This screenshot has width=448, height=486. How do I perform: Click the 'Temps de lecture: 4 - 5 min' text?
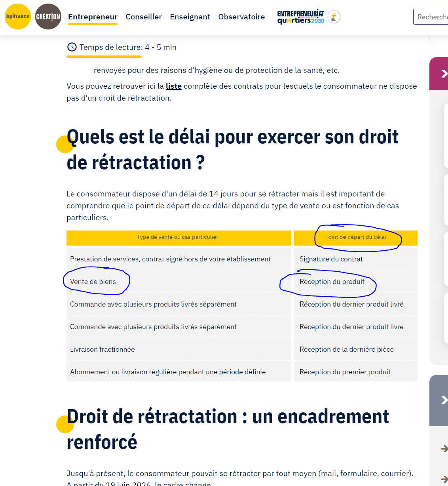(128, 47)
